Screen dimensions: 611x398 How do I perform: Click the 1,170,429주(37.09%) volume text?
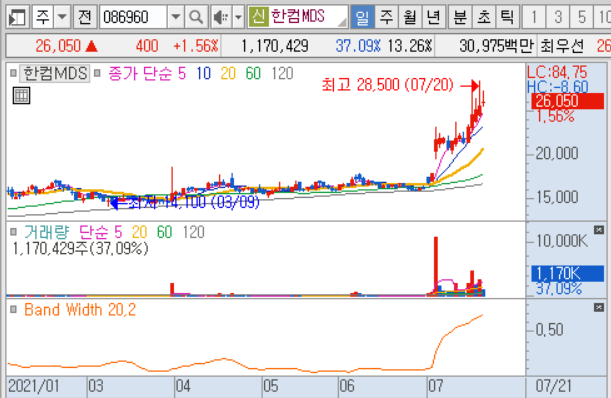coord(81,248)
